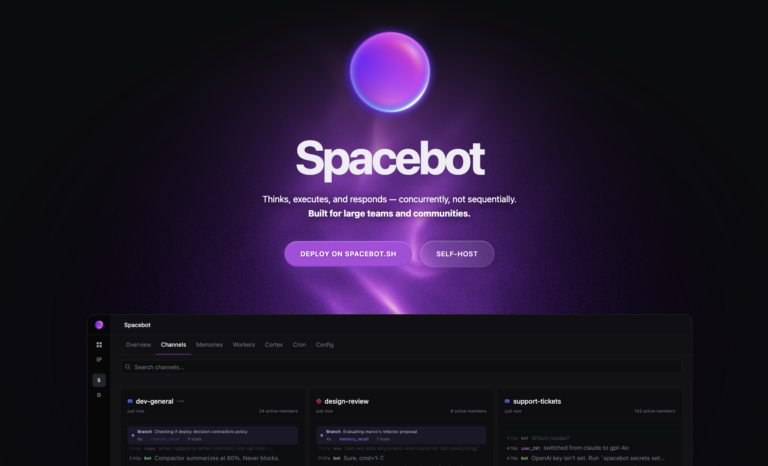Click the Branch card about deploy decision policy

tap(213, 435)
